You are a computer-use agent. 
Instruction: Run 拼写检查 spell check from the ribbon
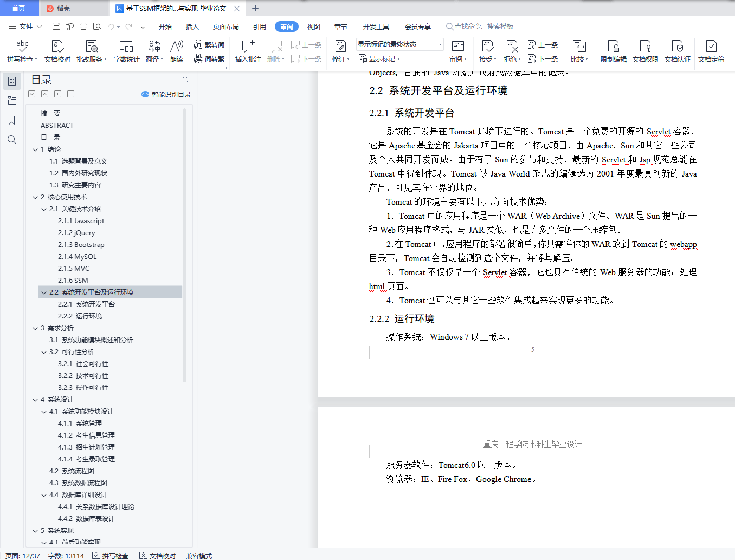(x=22, y=51)
